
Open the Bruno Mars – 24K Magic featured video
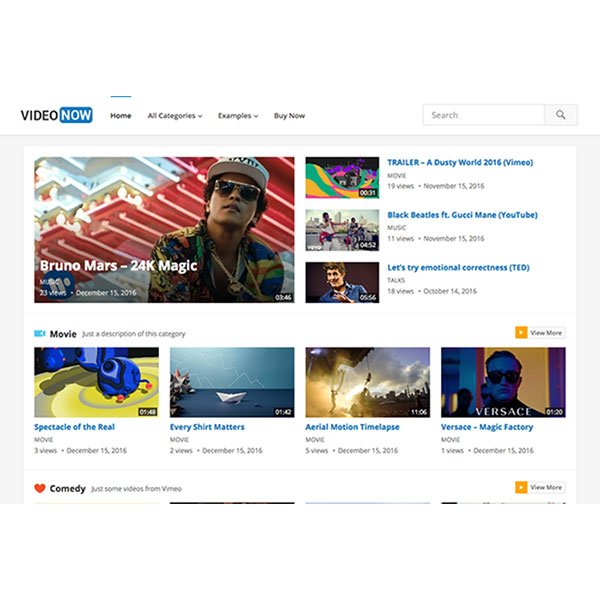(165, 229)
